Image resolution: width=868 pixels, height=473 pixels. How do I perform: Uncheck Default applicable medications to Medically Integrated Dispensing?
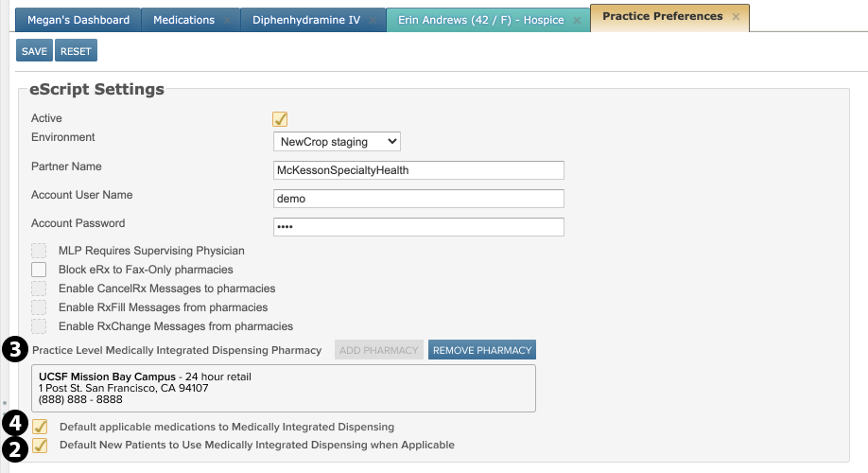point(40,427)
